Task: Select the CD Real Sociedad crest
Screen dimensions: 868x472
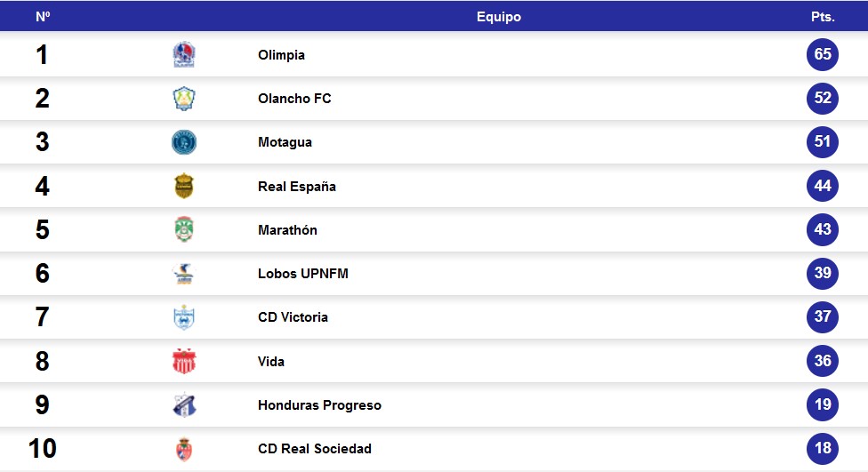Action: coord(184,449)
